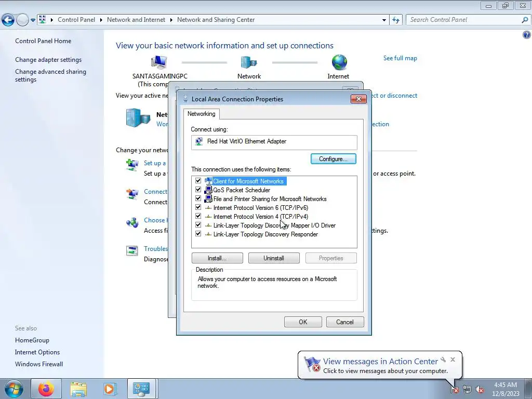Open Change adapter settings link

(x=48, y=60)
